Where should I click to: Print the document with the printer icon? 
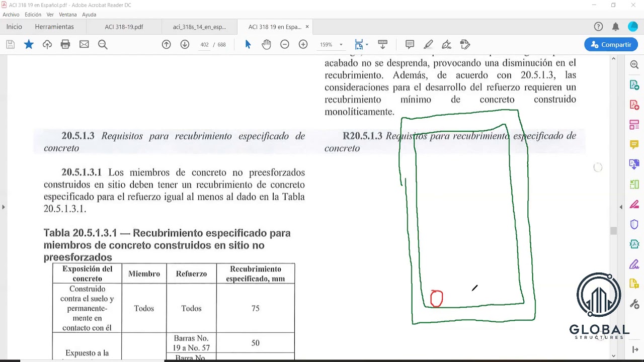[65, 45]
